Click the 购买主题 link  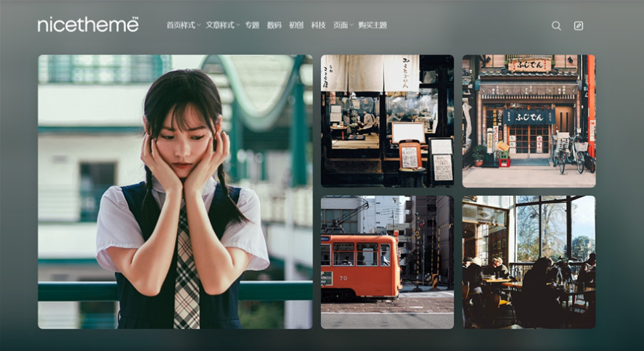(x=372, y=25)
